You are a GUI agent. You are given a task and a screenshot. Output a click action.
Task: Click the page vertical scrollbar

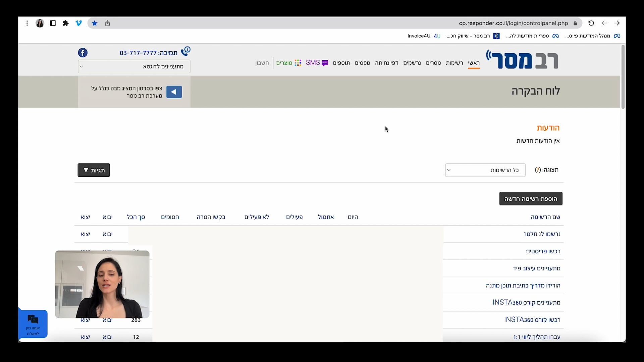623,77
